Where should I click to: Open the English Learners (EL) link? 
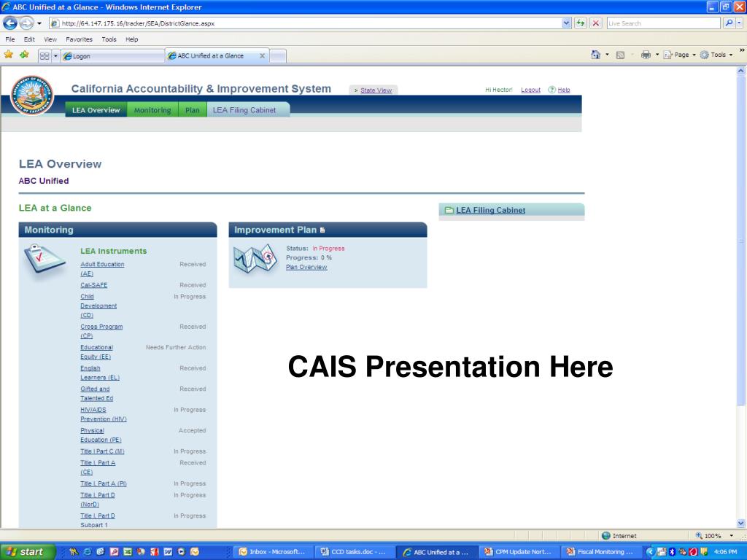click(x=99, y=373)
